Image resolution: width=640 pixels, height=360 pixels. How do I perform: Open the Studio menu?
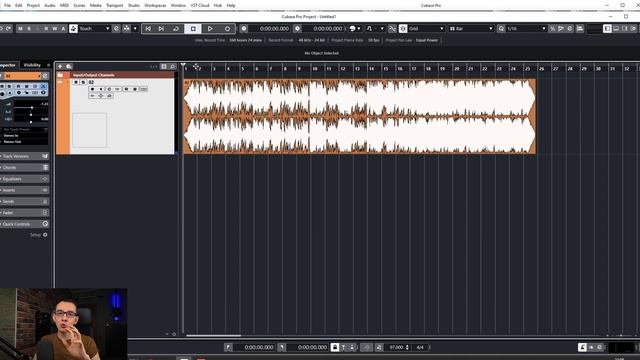pyautogui.click(x=133, y=5)
